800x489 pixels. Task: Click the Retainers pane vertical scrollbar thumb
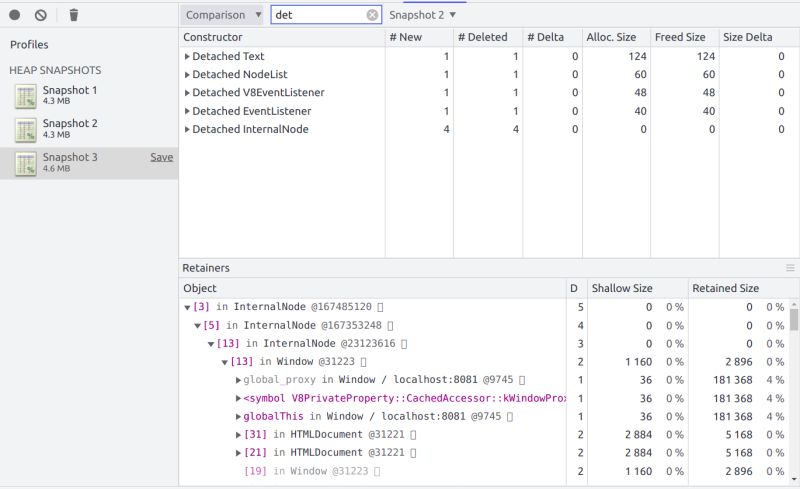click(x=794, y=320)
